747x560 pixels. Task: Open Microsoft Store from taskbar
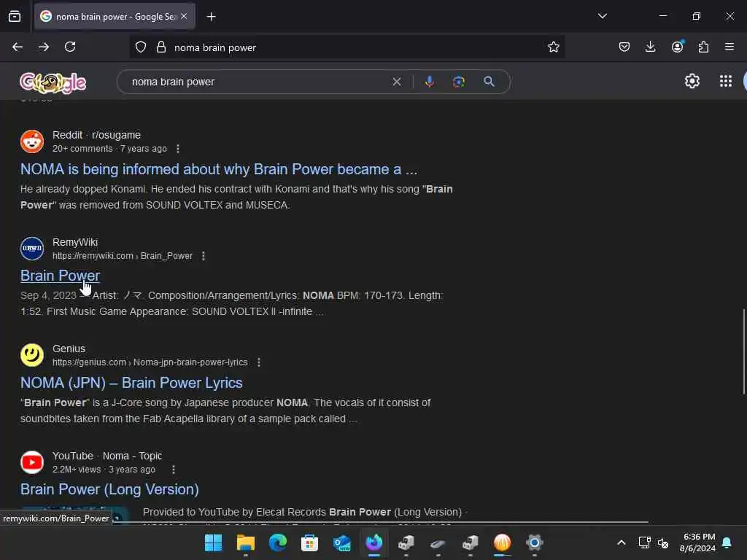[309, 542]
